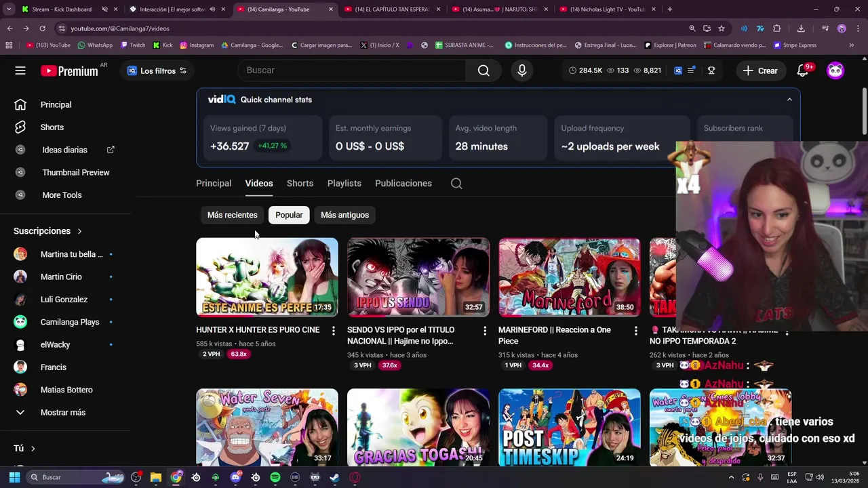The height and width of the screenshot is (488, 868).
Task: Open the Playlists channel tab
Action: pos(344,183)
